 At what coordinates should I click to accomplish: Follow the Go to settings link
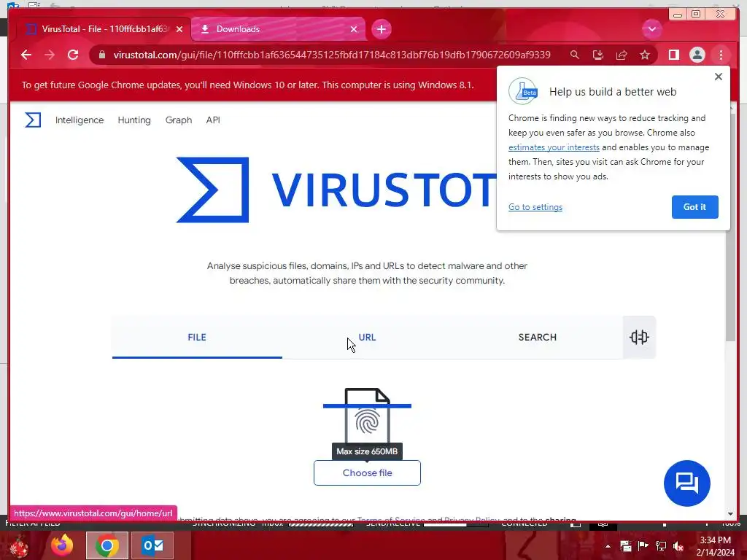click(x=535, y=206)
